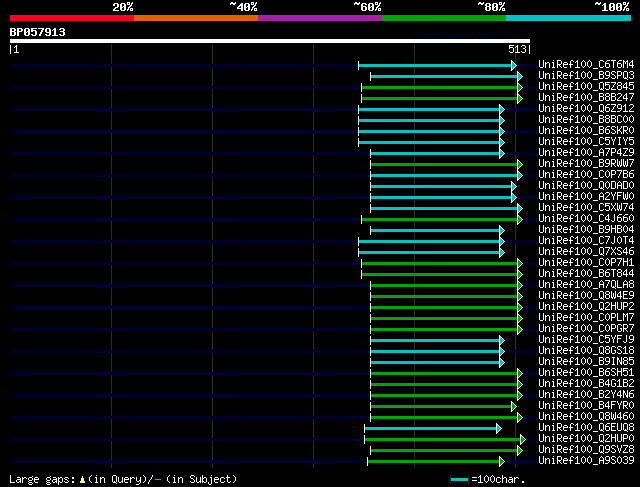Click the green alignment bar for UniRef100_C4J660
This screenshot has height=487, width=640.
(x=440, y=219)
